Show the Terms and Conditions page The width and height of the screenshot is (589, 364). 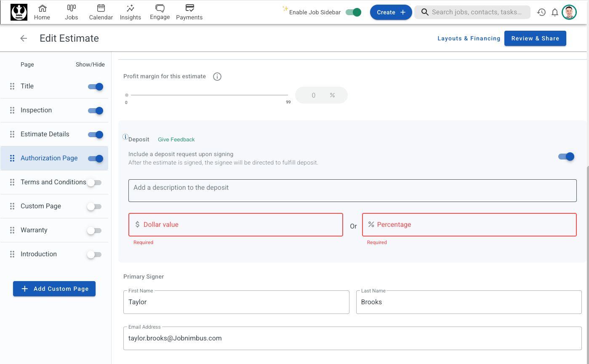pyautogui.click(x=95, y=183)
